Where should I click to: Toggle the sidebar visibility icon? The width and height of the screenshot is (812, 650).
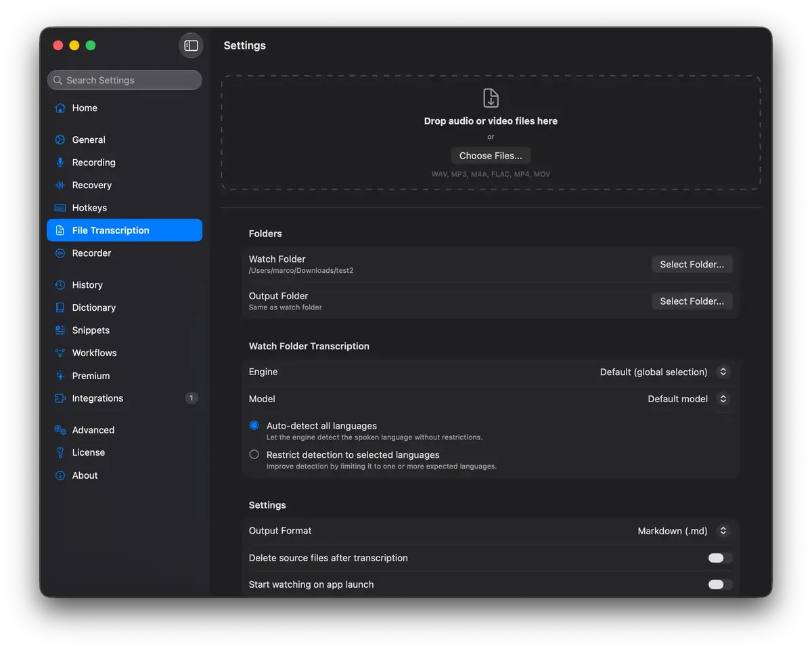pos(191,45)
